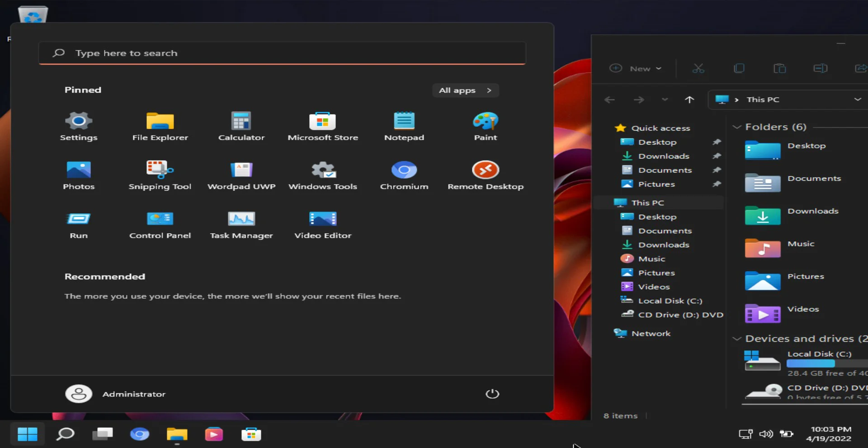Click the Type here to search field
868x448 pixels.
pyautogui.click(x=282, y=53)
